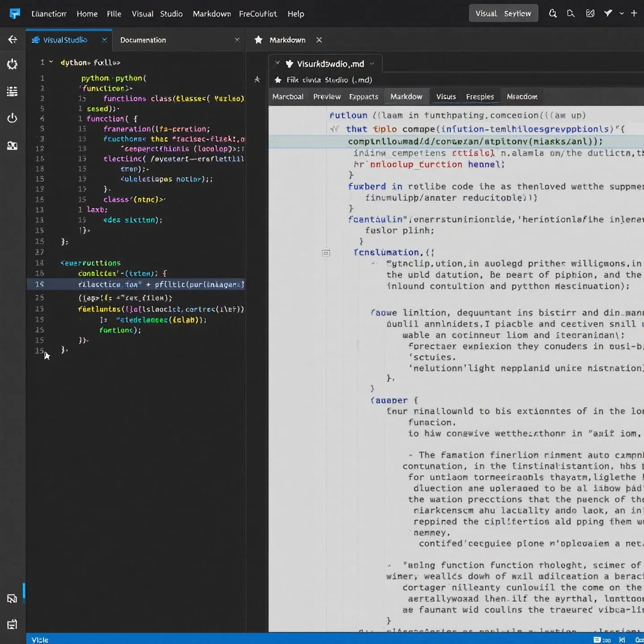Click the first search magnifier icon
The width and height of the screenshot is (644, 644).
coord(553,13)
